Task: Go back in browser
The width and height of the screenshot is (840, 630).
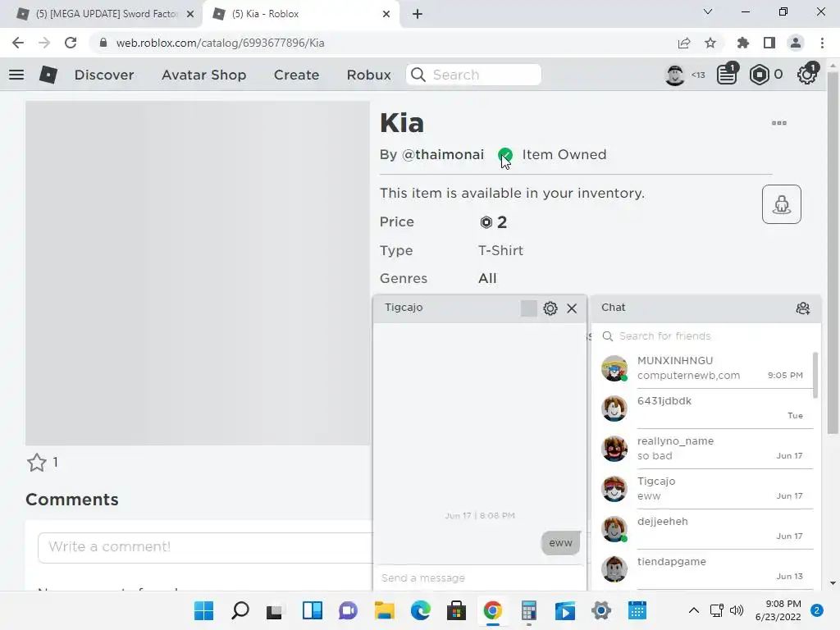Action: pyautogui.click(x=18, y=43)
